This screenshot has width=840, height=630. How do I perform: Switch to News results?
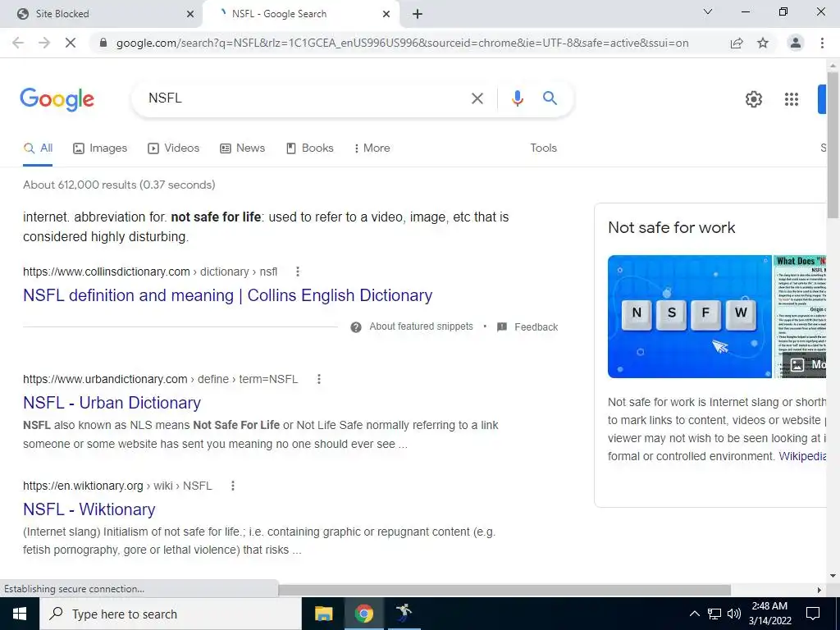(x=242, y=148)
